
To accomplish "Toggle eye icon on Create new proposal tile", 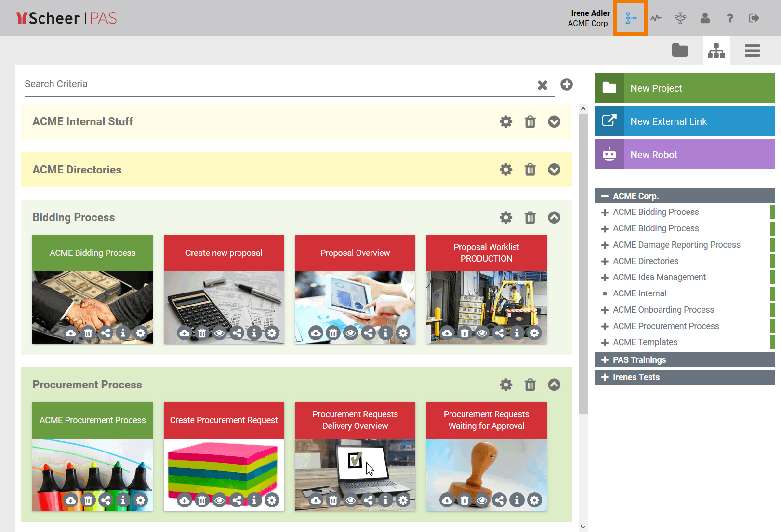I will [220, 333].
